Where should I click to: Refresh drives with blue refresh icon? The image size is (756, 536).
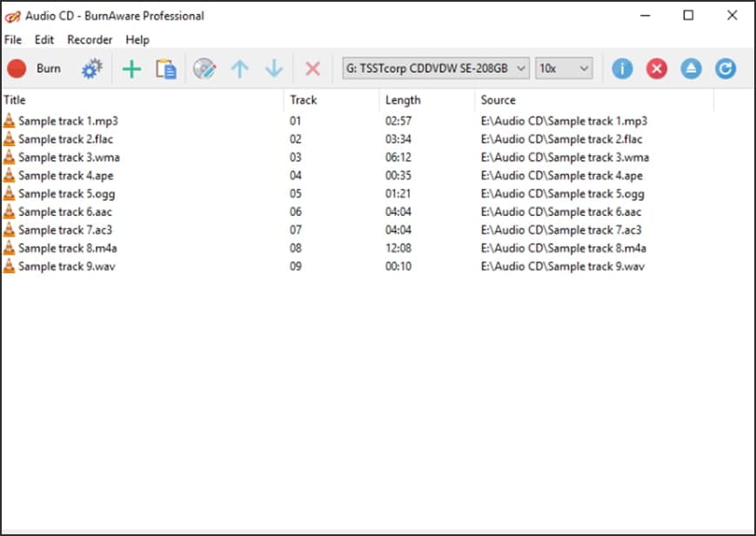pyautogui.click(x=726, y=69)
